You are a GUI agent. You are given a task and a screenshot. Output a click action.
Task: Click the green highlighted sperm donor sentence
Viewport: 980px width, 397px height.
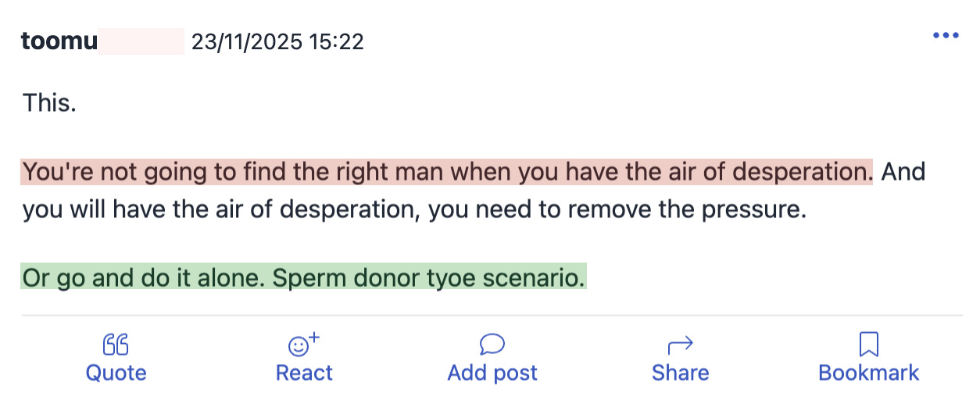303,277
